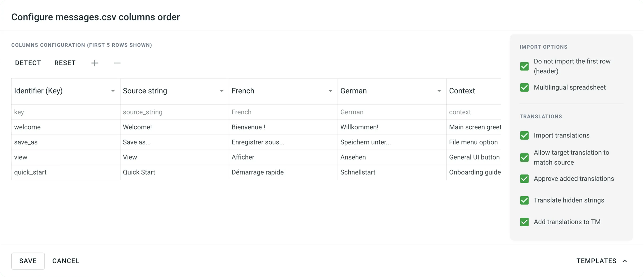Toggle 'Translate hidden strings' off

click(525, 200)
